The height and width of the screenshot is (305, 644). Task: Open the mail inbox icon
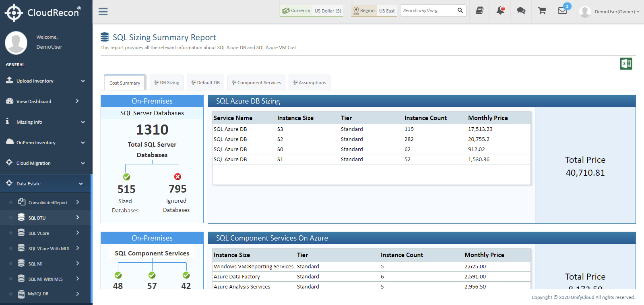pyautogui.click(x=563, y=11)
